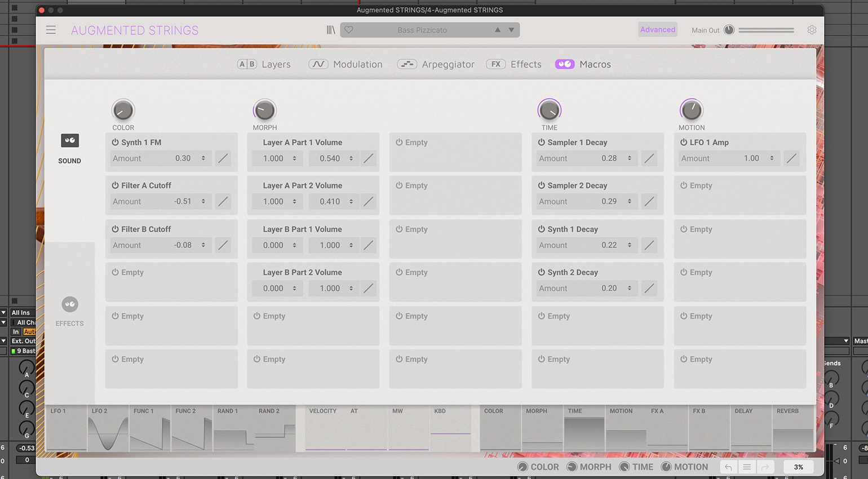868x479 pixels.
Task: Toggle Sampler 1 Decay destination power
Action: tap(542, 143)
